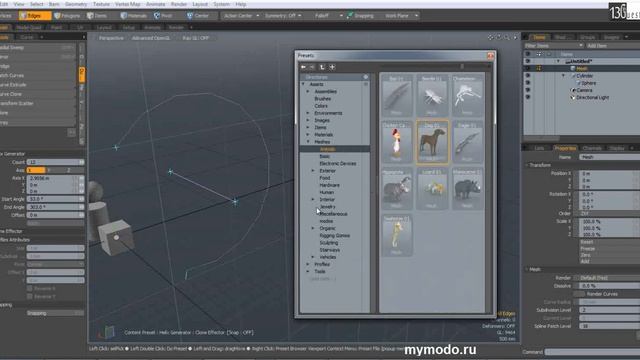Select Organic folder in tree

click(327, 228)
